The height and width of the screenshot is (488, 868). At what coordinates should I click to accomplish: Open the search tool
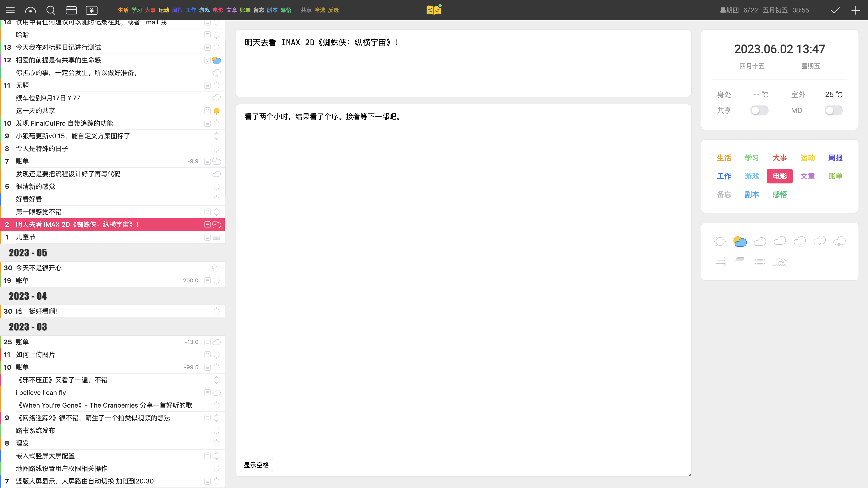(x=51, y=10)
